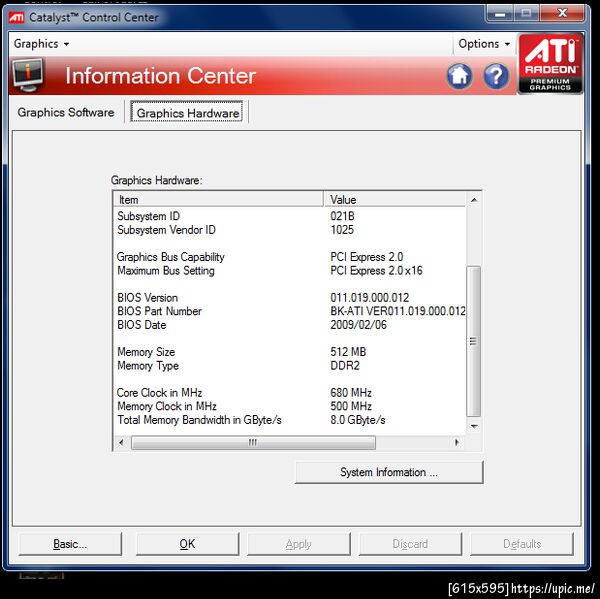Click the Basic button

click(70, 544)
